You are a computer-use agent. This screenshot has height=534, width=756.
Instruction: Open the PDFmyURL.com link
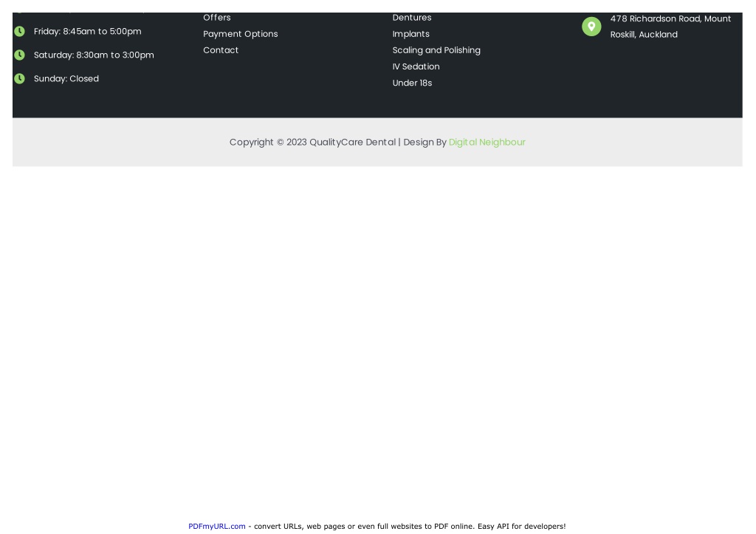click(x=217, y=527)
